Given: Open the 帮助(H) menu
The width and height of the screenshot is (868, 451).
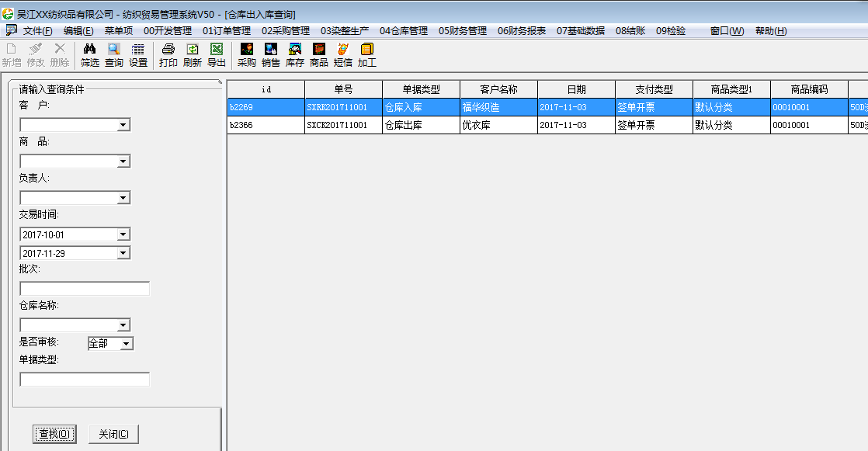Looking at the screenshot, I should (771, 31).
